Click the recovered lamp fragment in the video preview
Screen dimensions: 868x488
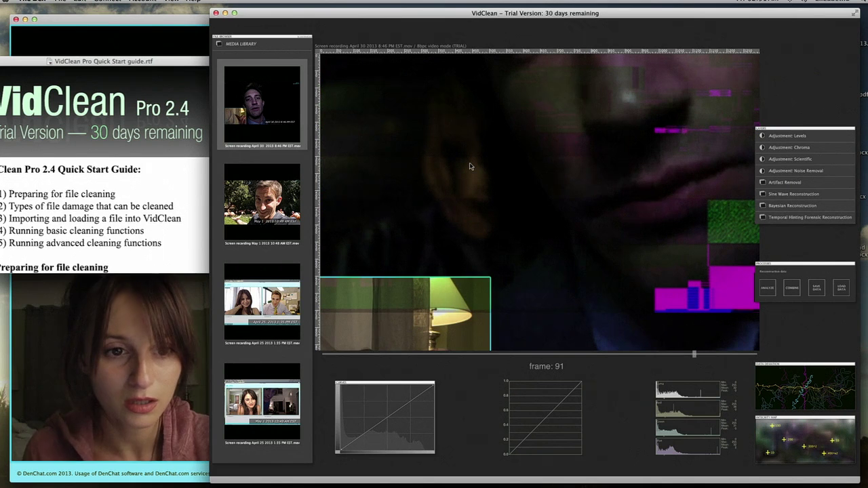pos(405,314)
